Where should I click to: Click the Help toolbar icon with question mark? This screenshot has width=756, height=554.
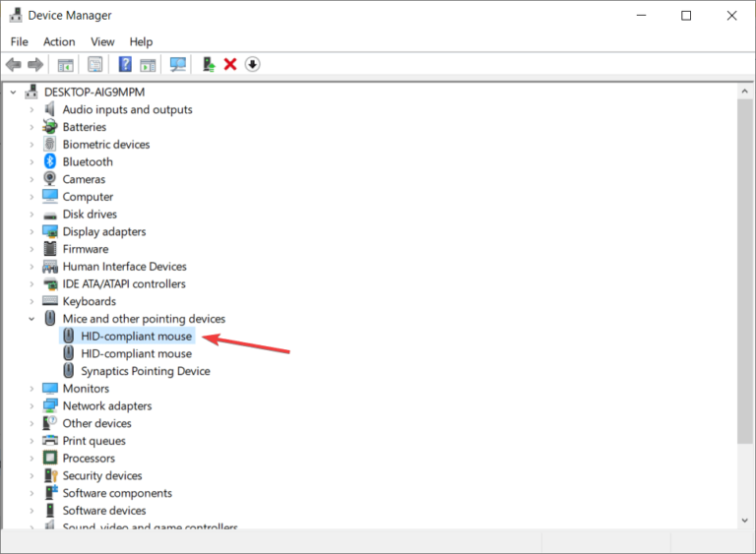pos(125,64)
